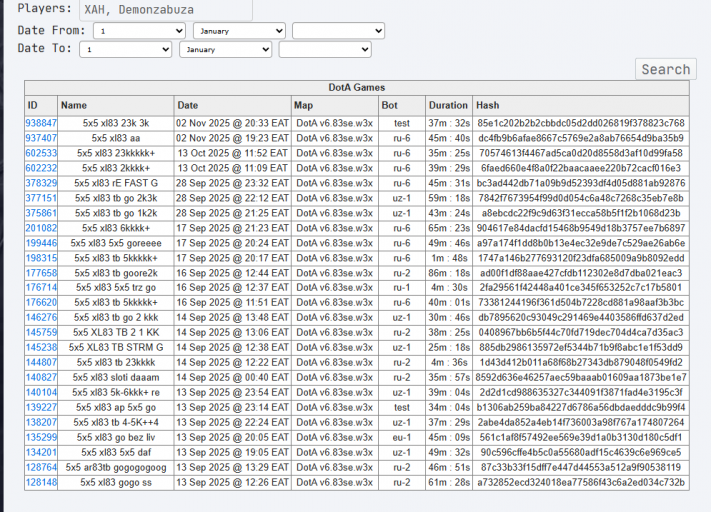
Task: Select duration '86m : 18s' cell
Action: [449, 273]
